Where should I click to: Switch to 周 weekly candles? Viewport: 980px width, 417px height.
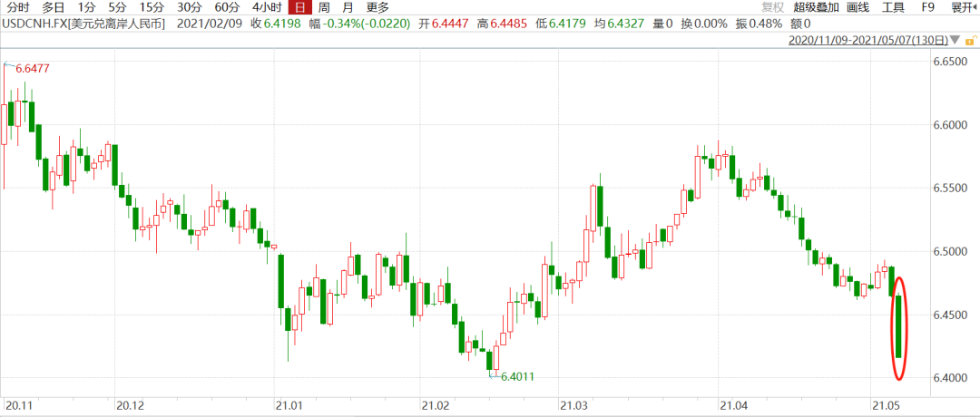tap(323, 7)
